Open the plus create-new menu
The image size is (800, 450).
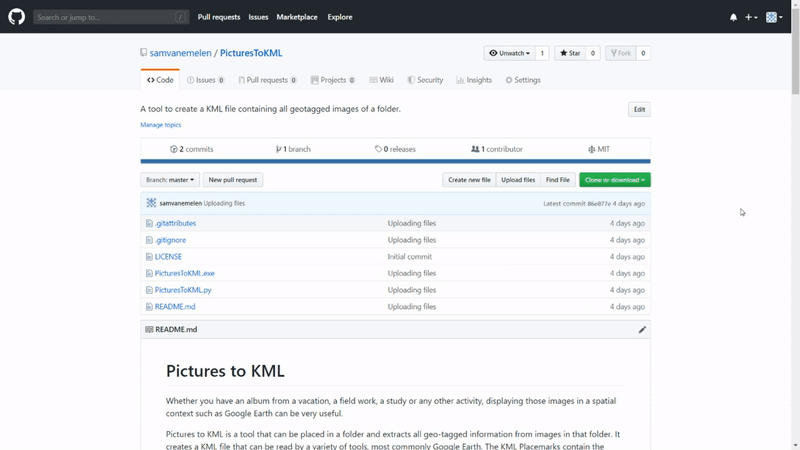click(751, 17)
